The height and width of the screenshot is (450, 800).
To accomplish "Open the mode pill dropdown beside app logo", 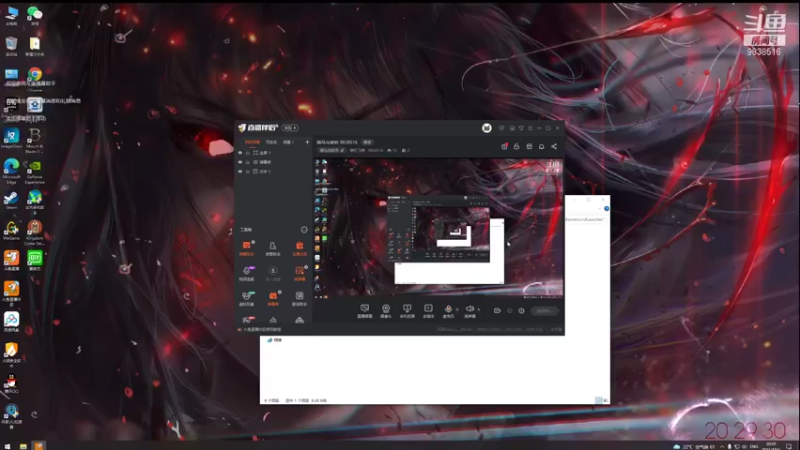I will (x=290, y=128).
